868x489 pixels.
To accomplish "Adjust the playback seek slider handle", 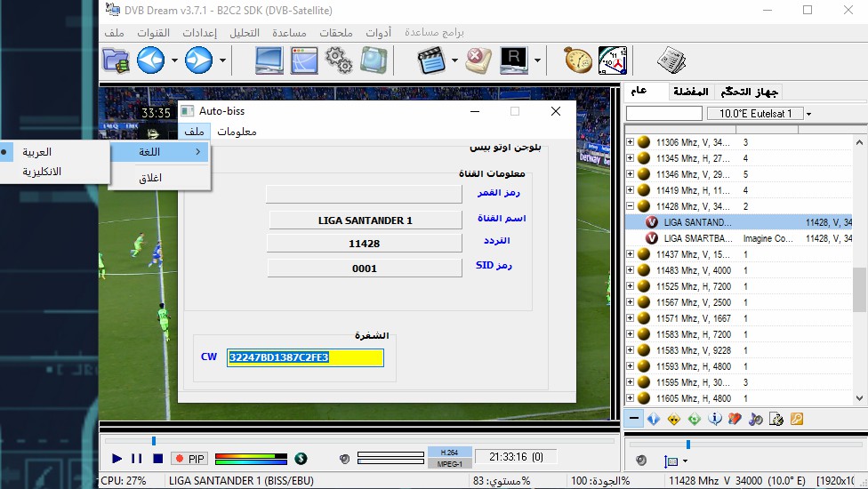I will (153, 441).
